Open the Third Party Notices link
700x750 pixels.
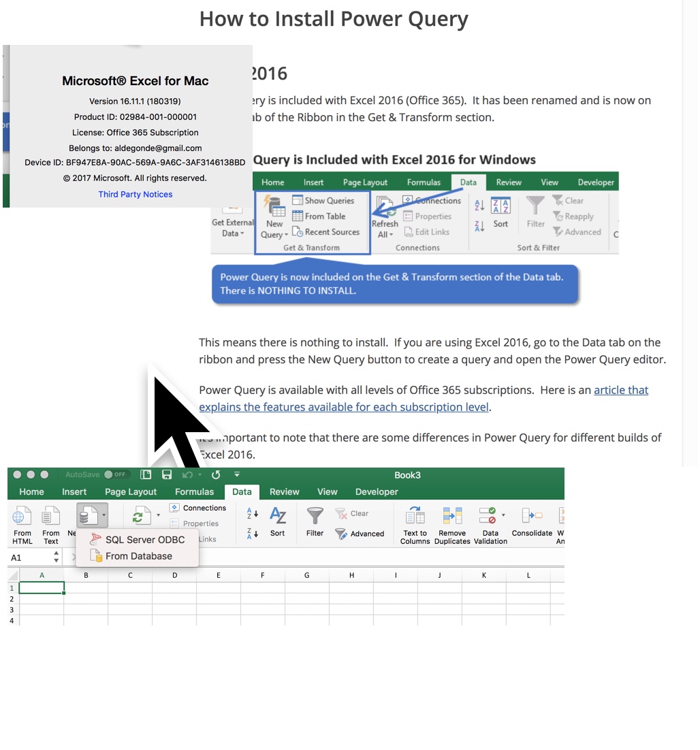(x=135, y=194)
